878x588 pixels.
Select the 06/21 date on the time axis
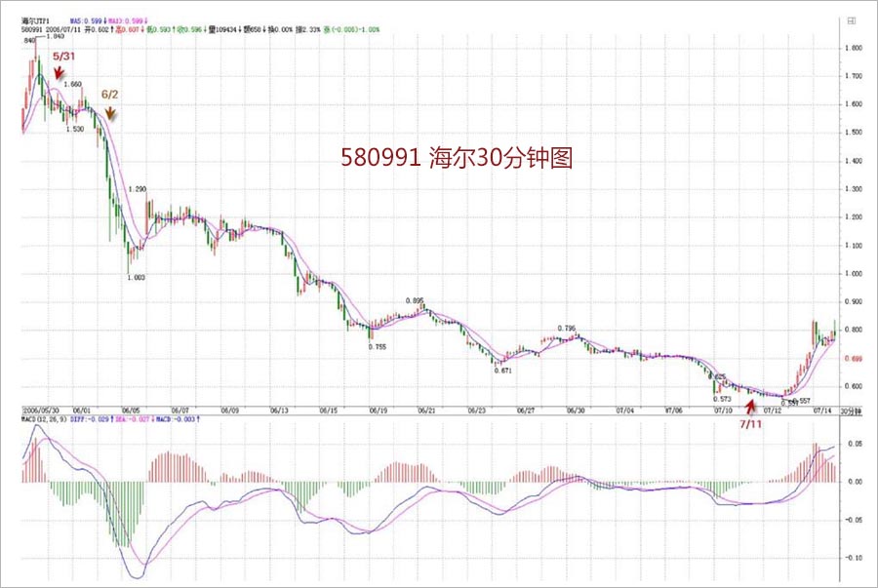(x=427, y=411)
